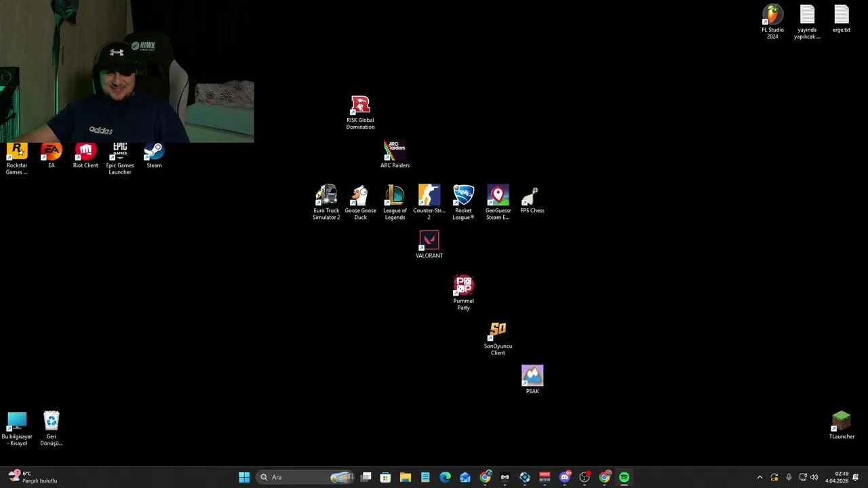
Task: Select the Pummel Party shortcut
Action: (463, 293)
